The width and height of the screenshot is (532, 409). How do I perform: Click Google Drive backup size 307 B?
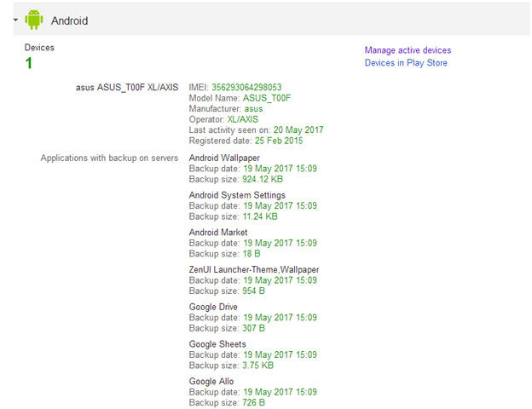pos(253,328)
